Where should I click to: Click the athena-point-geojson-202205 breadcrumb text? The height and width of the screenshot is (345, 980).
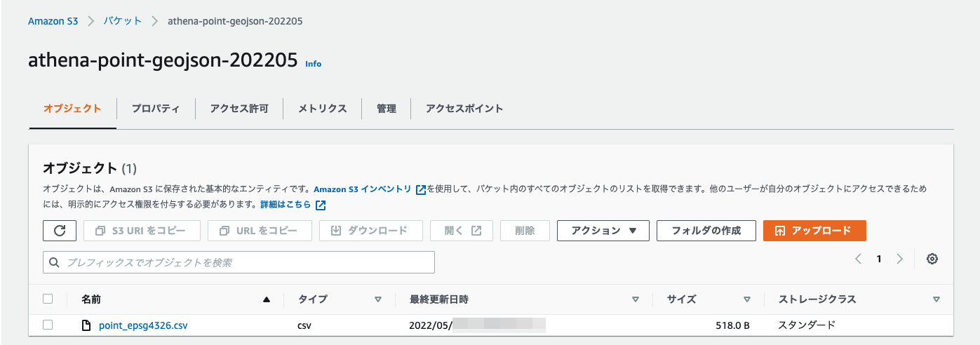pyautogui.click(x=236, y=21)
